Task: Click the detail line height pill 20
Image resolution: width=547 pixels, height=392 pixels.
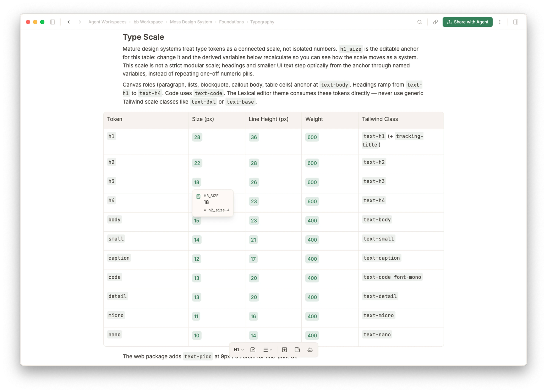Action: (x=254, y=297)
